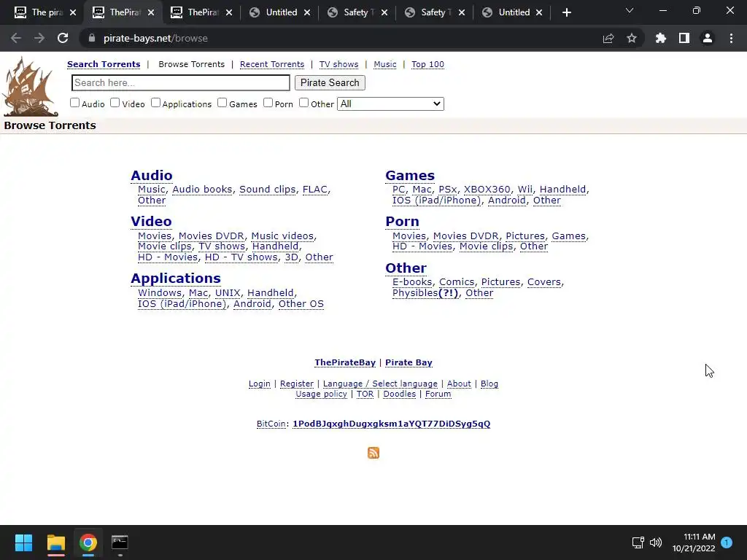
Task: Open the RSS feed icon
Action: (373, 452)
